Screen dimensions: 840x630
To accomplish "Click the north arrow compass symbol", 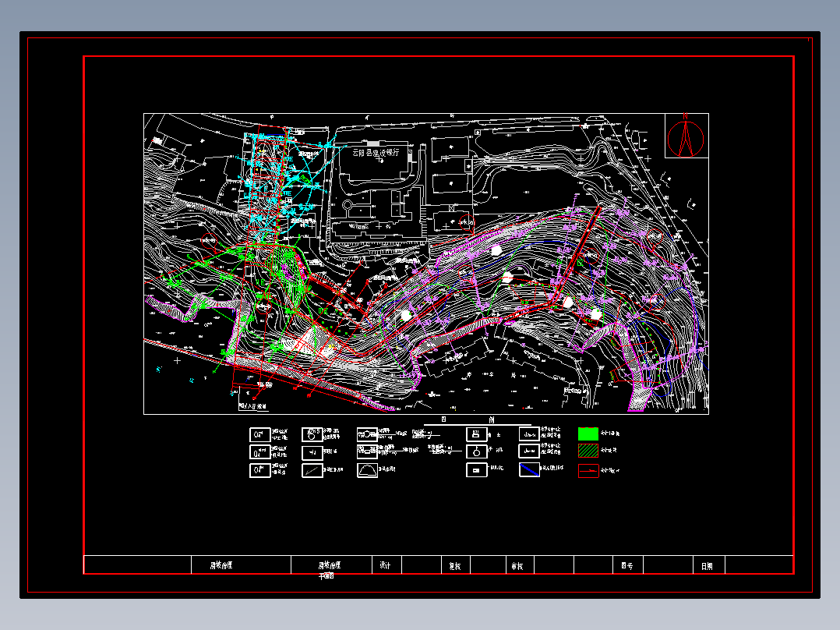I will point(685,137).
